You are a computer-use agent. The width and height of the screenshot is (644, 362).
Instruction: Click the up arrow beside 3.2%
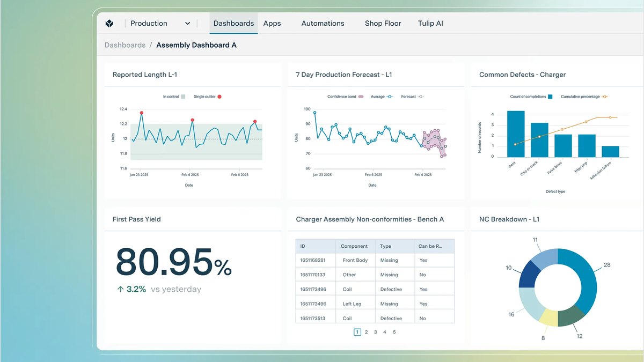tap(121, 289)
